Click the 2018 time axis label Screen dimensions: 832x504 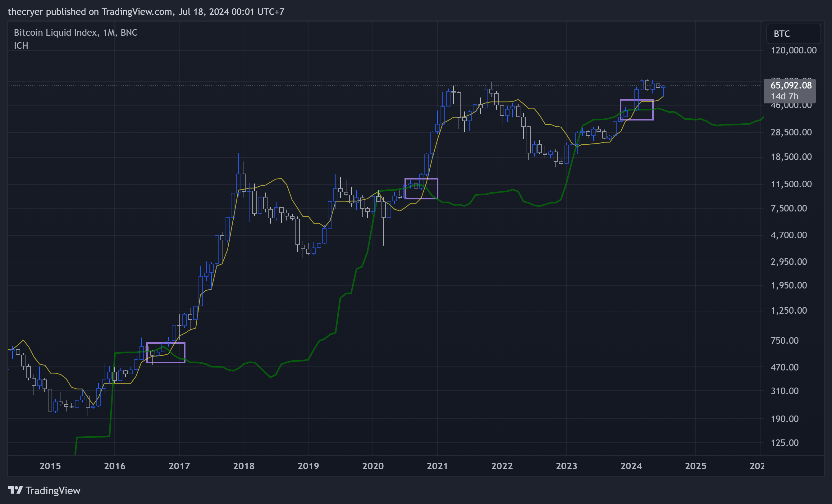(x=244, y=466)
